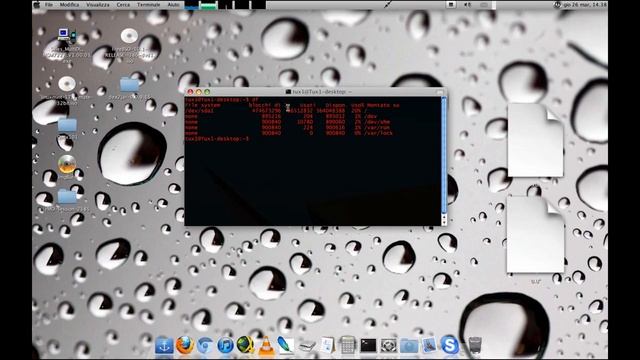Screen dimensions: 640x360
Task: Click the volume icon in menu bar
Action: tap(468, 5)
